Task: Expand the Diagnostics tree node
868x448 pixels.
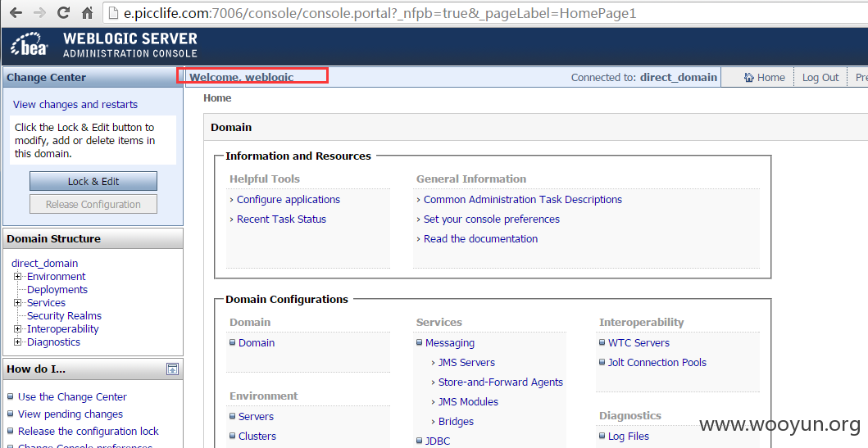Action: [x=18, y=342]
